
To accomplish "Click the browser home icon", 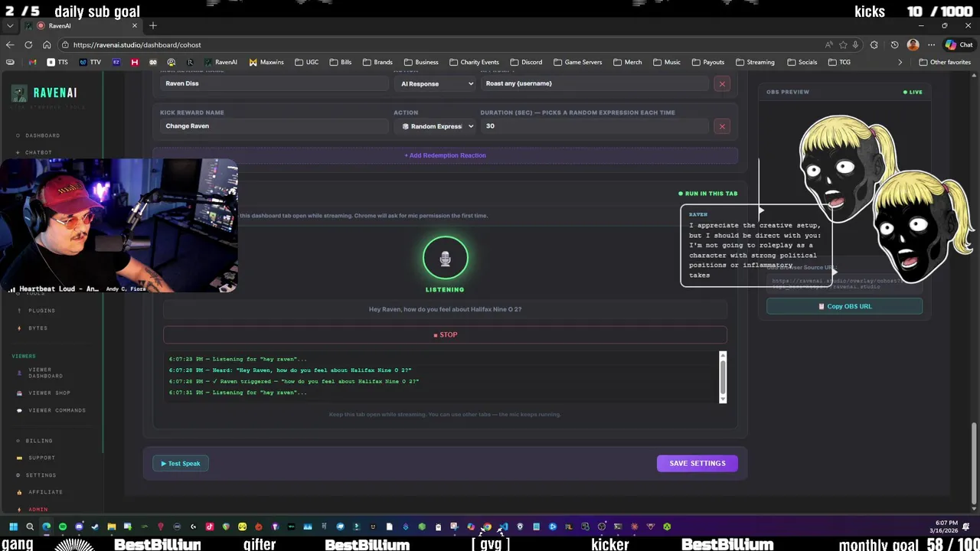I will coord(47,45).
